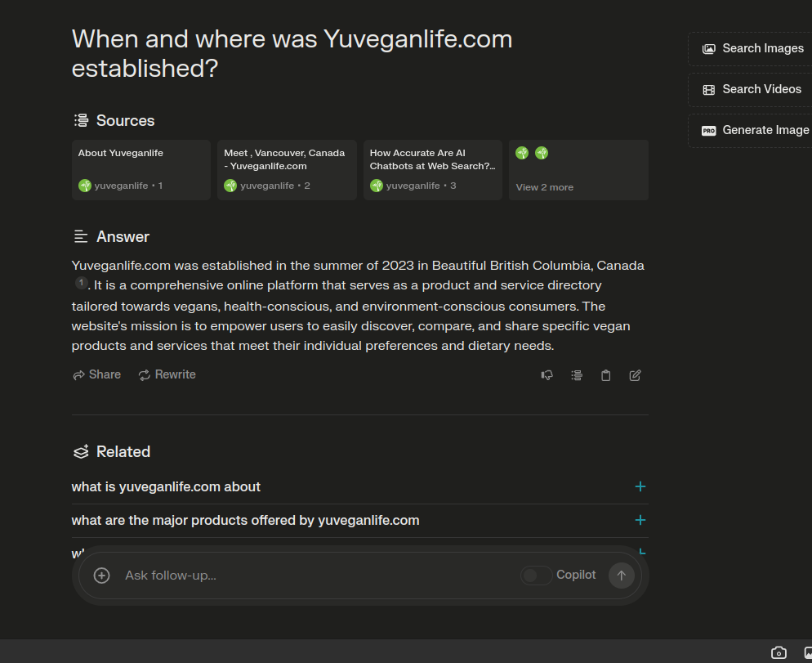Click the Search Images button
Screen dimensions: 812x663
(x=752, y=49)
